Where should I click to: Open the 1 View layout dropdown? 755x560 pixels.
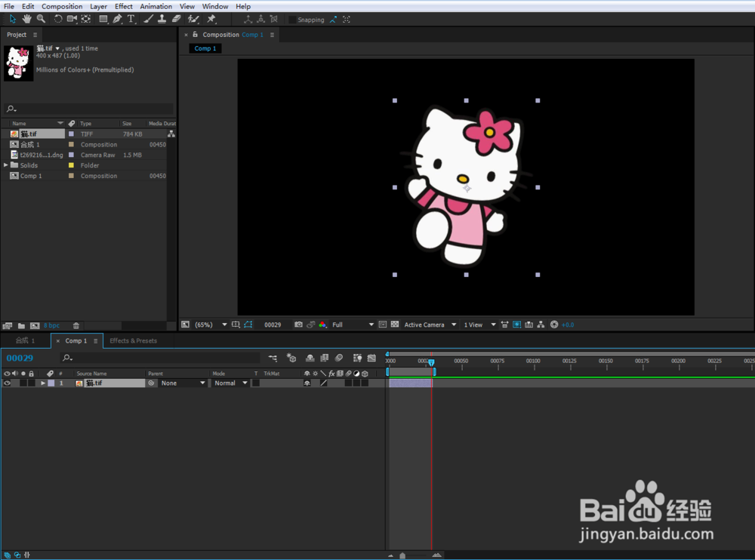(479, 325)
